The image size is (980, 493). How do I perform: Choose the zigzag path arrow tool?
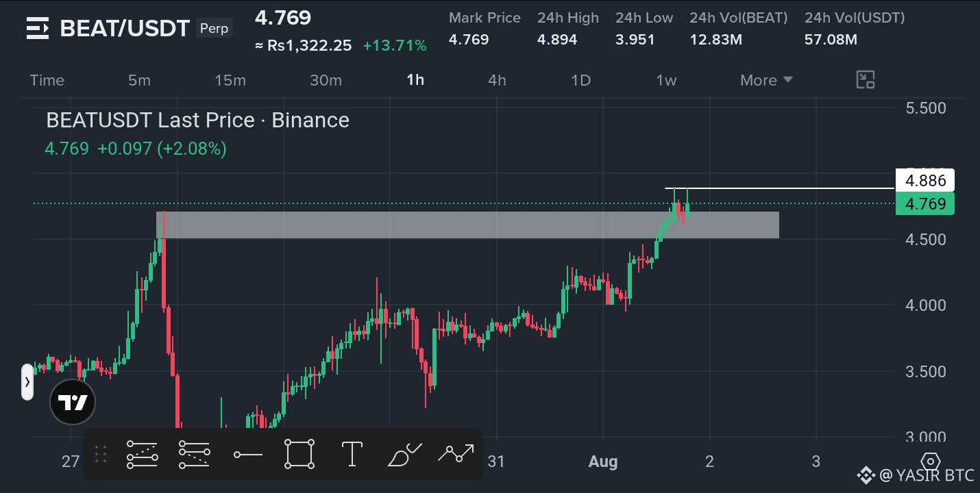pyautogui.click(x=456, y=453)
